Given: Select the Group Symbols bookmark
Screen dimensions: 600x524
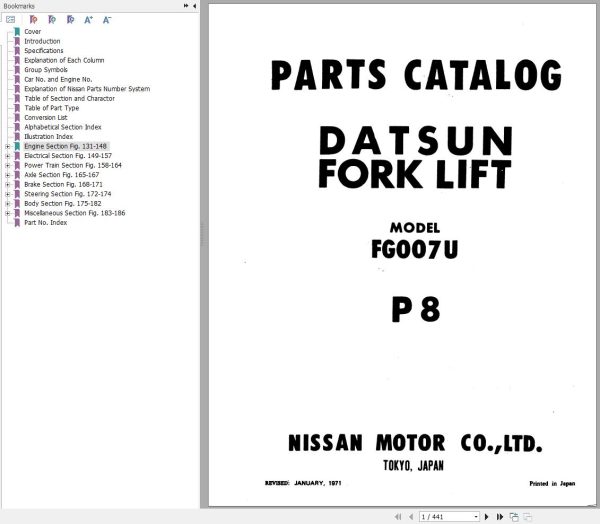Looking at the screenshot, I should point(46,70).
